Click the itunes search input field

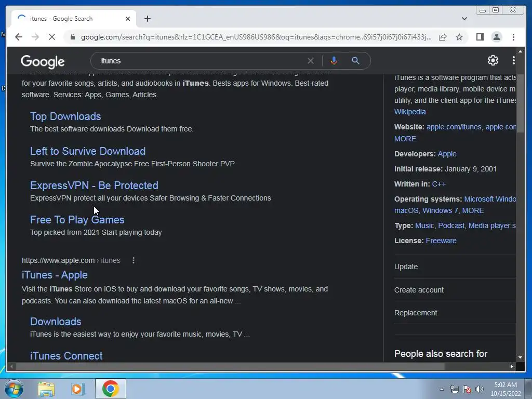point(202,61)
